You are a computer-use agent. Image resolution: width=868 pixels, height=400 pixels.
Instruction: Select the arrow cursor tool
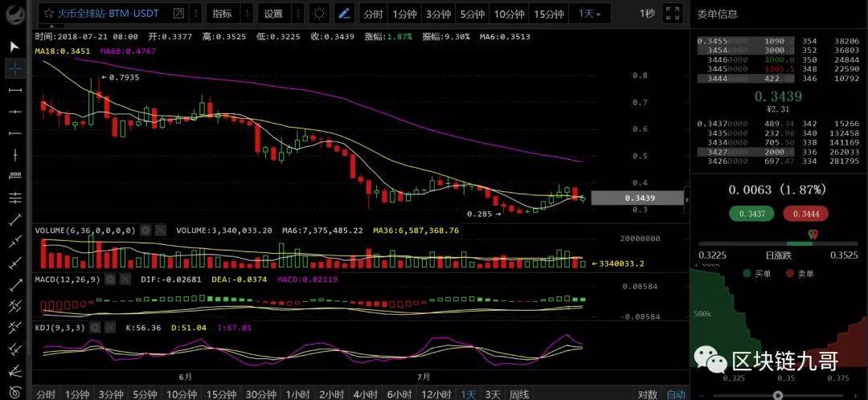[15, 47]
